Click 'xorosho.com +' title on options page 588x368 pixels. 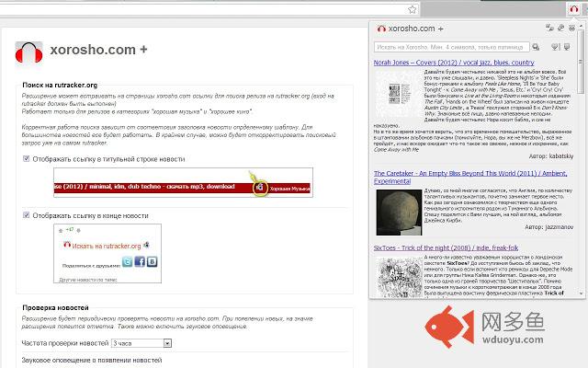pos(98,50)
